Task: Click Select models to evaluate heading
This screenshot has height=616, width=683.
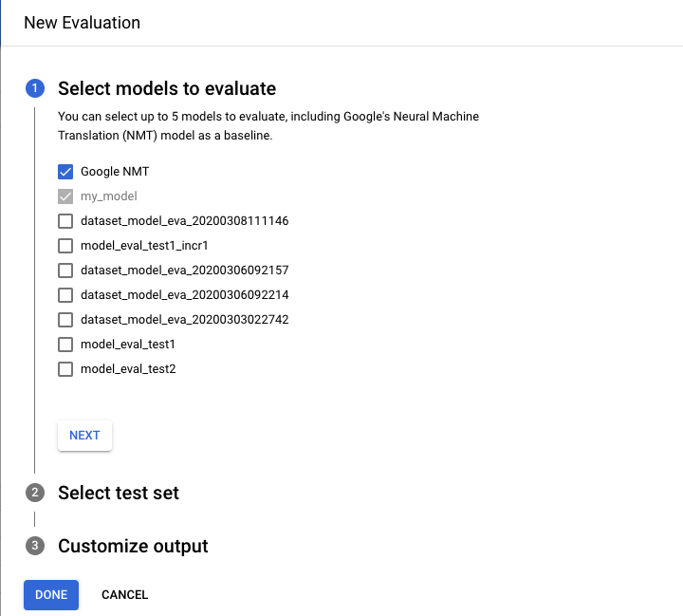Action: tap(167, 89)
